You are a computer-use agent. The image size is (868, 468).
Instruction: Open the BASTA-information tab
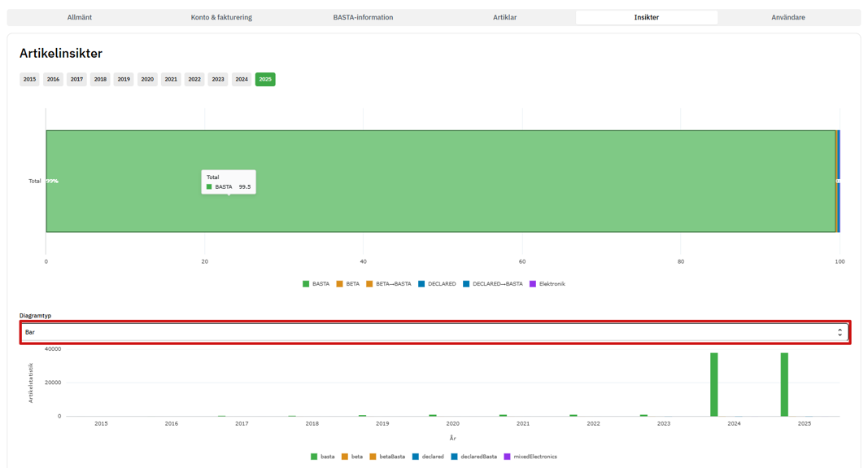point(363,17)
